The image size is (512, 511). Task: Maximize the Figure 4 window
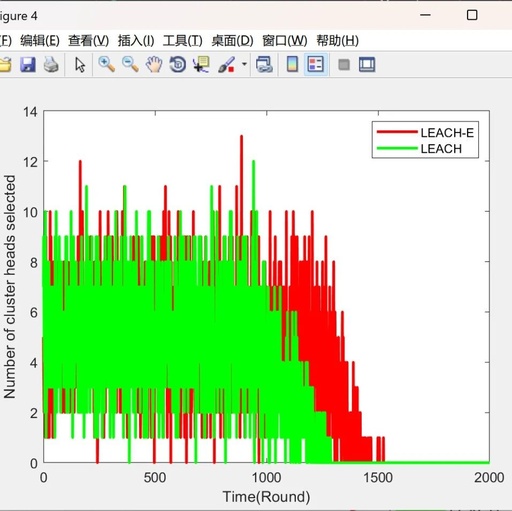coord(472,15)
